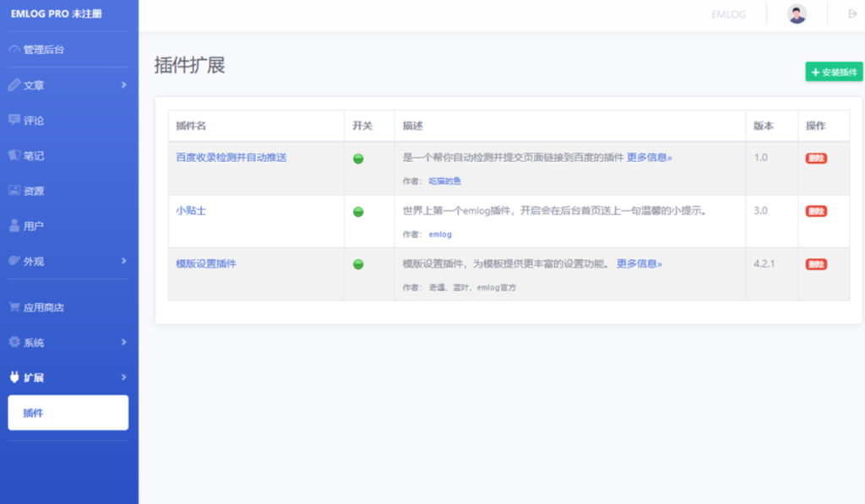This screenshot has height=504, width=865.
Task: Open the 扩展 (Extensions) menu
Action: 34,377
